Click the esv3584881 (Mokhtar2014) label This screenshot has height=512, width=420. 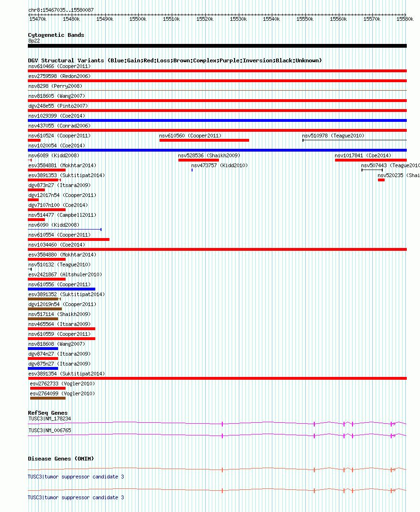(62, 166)
